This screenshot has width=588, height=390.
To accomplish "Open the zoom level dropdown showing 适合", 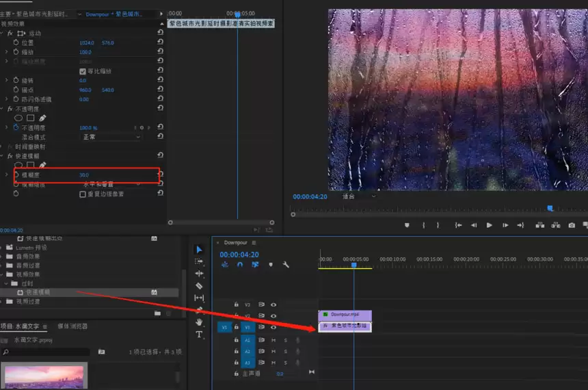I will point(359,196).
